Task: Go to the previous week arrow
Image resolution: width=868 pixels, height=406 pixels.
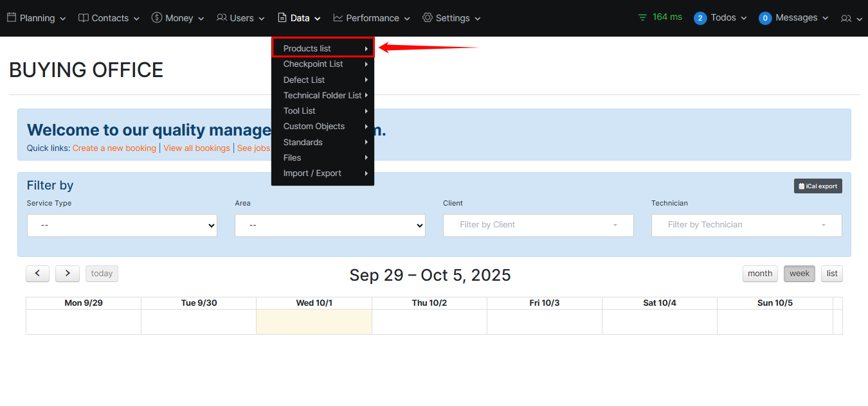Action: pyautogui.click(x=38, y=274)
